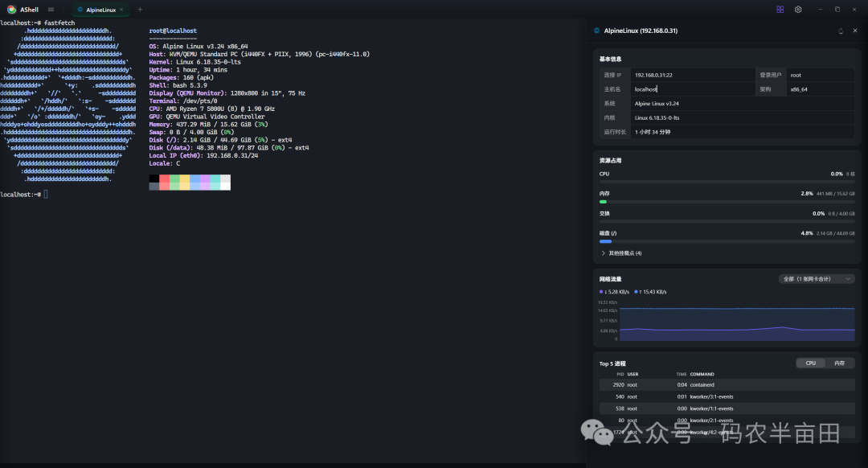Click the Linux 6.18.35-0-lts kernel value
868x468 pixels.
pyautogui.click(x=657, y=118)
